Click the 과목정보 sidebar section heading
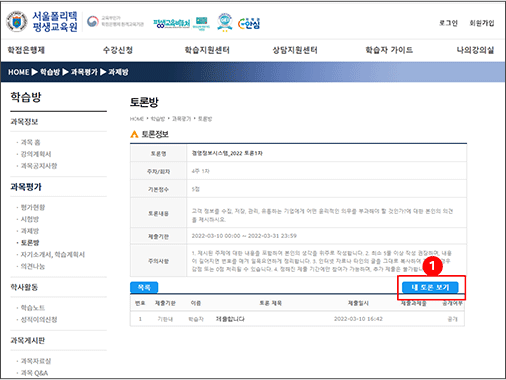 tap(24, 122)
